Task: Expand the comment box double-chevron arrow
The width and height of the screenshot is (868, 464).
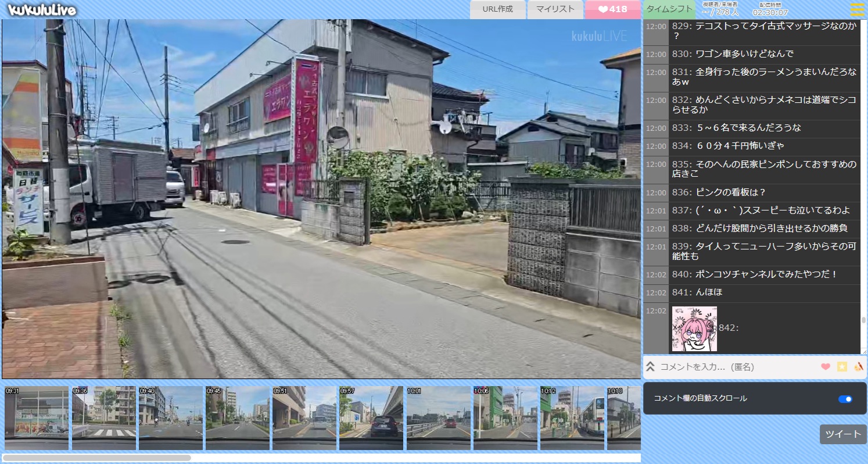Action: [x=651, y=367]
